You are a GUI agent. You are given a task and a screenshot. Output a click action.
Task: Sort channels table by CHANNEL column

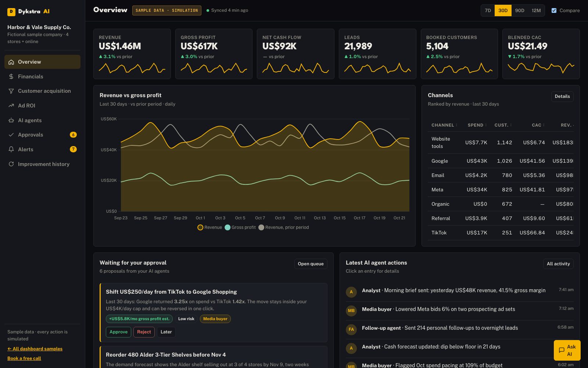coord(444,125)
